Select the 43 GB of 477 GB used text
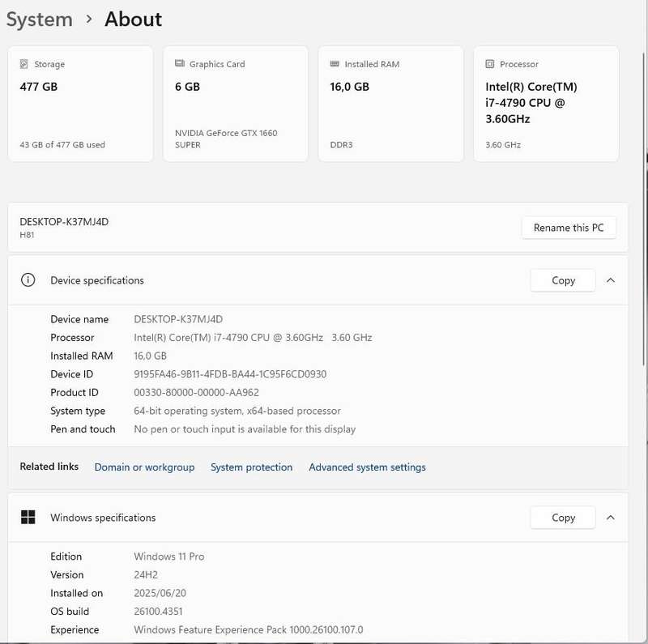 click(x=62, y=145)
